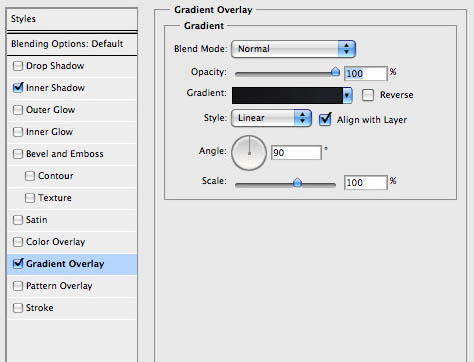
Task: Open the Styles panel entry
Action: (x=72, y=19)
